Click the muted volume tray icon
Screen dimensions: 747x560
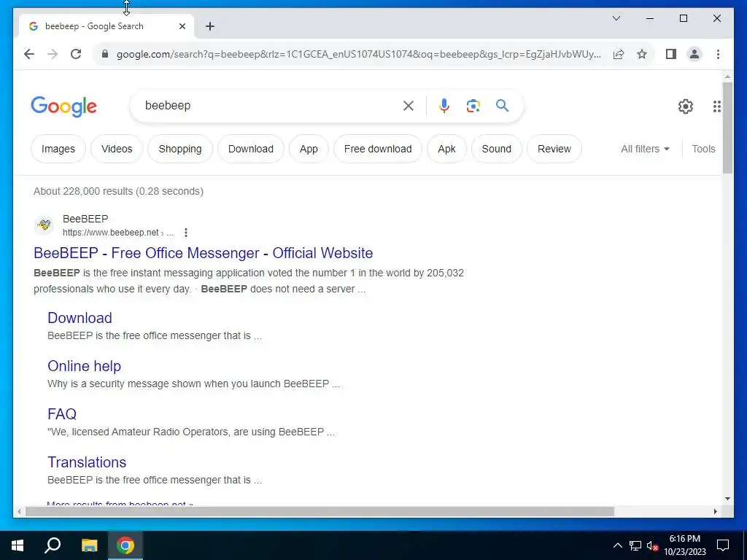652,545
